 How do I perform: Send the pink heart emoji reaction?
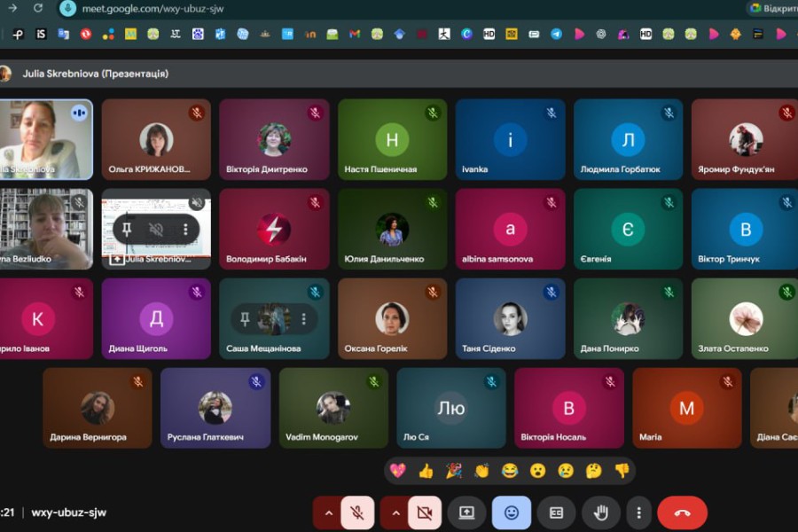397,471
